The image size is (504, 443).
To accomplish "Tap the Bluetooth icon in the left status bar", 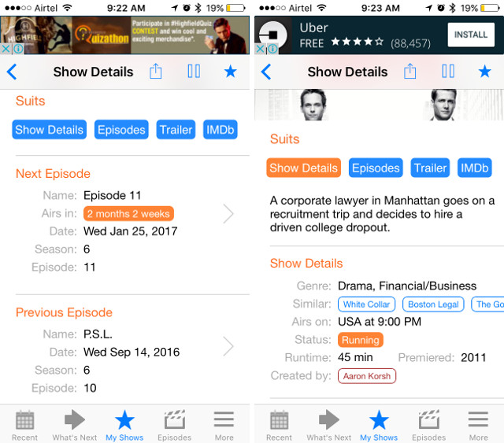I will (198, 8).
